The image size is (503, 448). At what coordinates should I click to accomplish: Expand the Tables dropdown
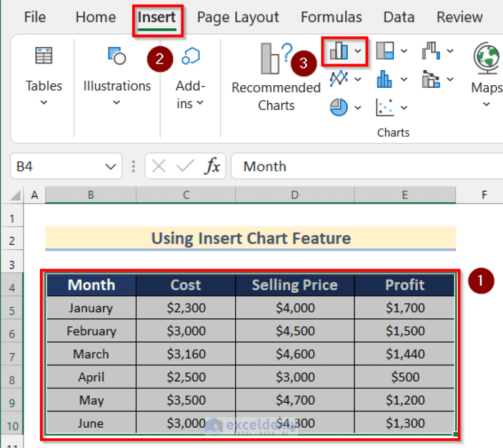pyautogui.click(x=44, y=77)
